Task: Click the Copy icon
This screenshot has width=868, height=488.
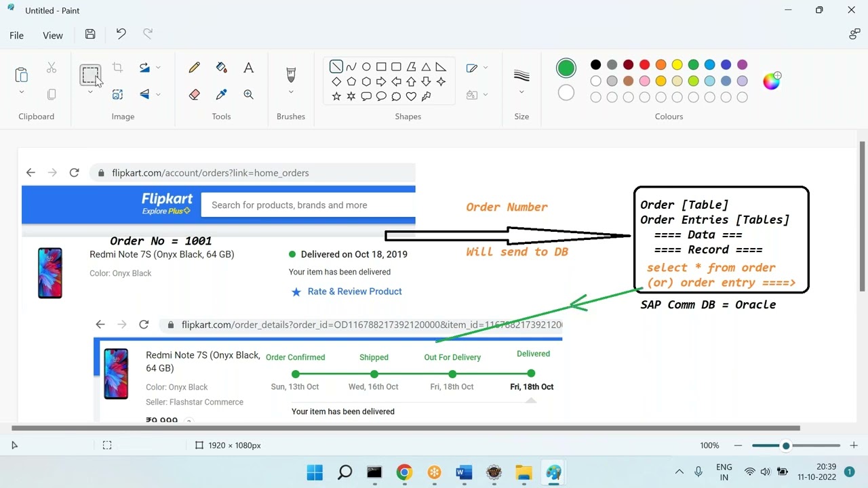Action: (x=52, y=95)
